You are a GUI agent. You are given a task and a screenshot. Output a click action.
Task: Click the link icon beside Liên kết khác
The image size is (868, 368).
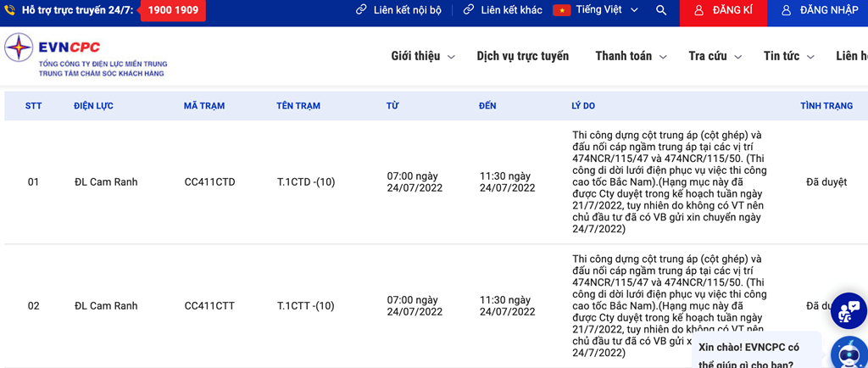(470, 10)
